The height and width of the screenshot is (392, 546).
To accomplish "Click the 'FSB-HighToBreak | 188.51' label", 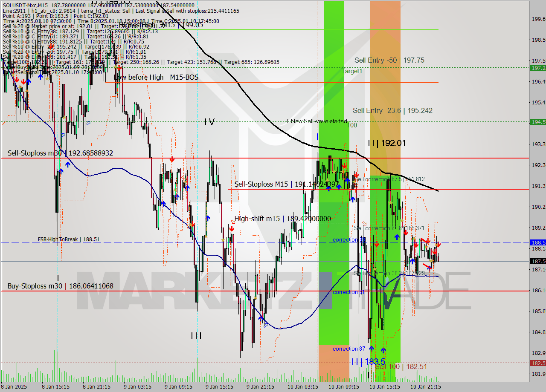I will point(68,239).
